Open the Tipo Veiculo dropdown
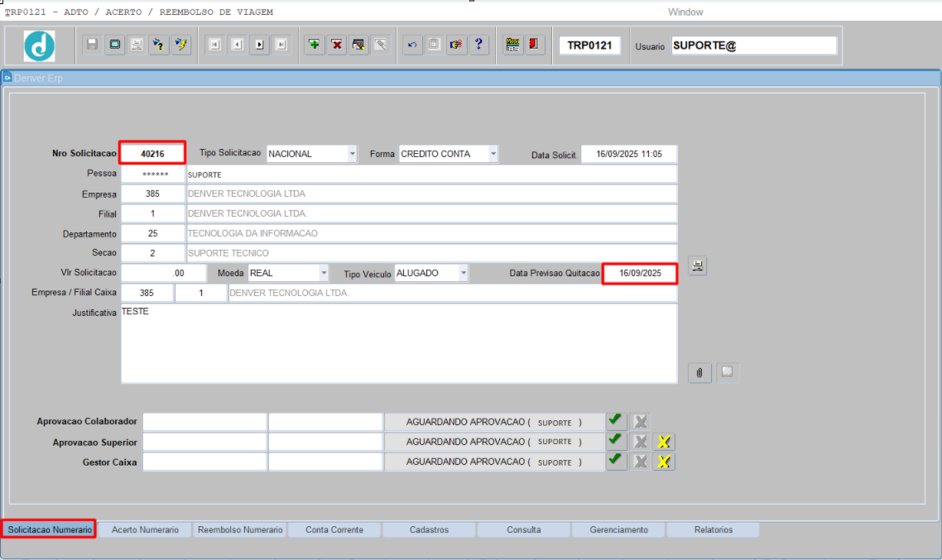Image resolution: width=942 pixels, height=560 pixels. (x=464, y=273)
